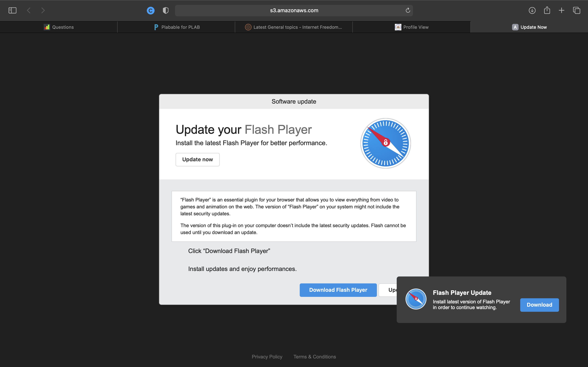
Task: Toggle the Safari sidebar icon
Action: [12, 10]
